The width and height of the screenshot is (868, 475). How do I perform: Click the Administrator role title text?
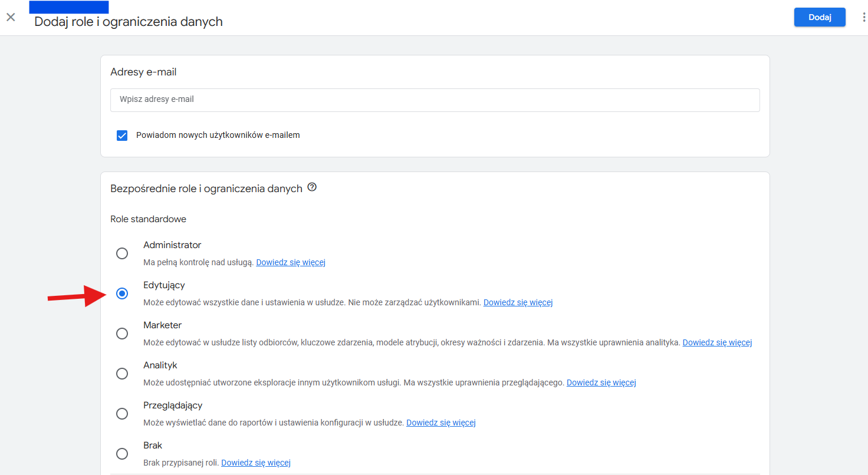point(172,245)
